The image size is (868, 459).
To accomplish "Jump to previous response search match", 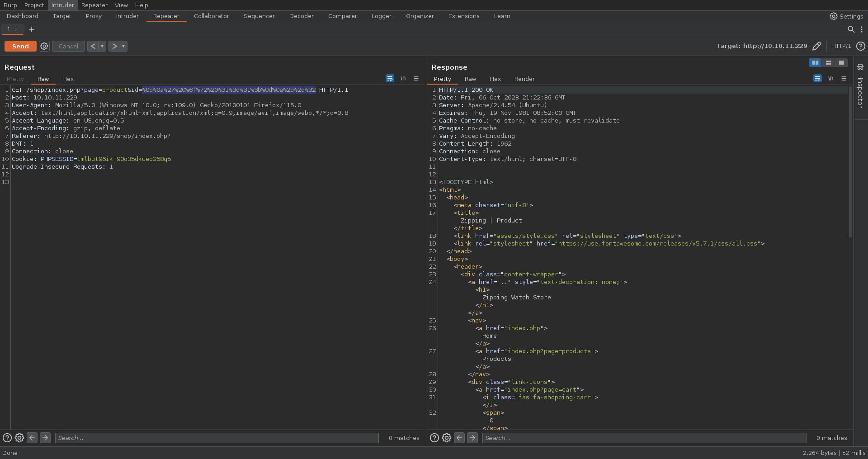I will [x=459, y=438].
